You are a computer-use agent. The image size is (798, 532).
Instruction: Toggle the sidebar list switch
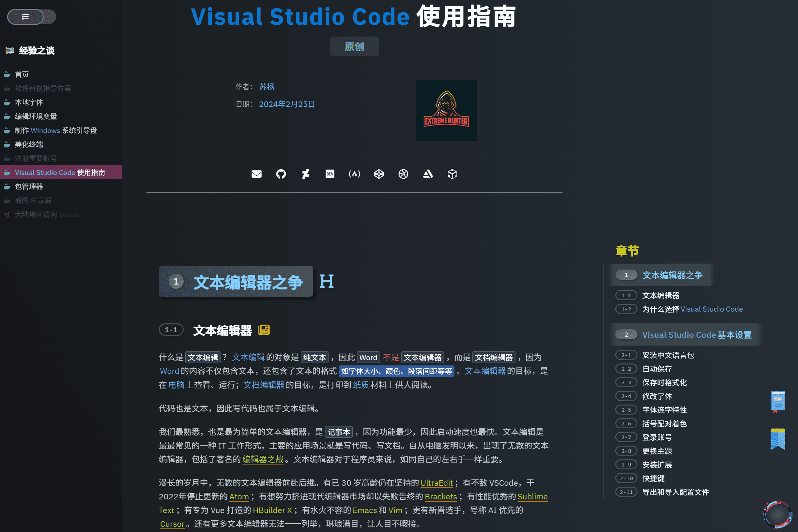(x=32, y=17)
